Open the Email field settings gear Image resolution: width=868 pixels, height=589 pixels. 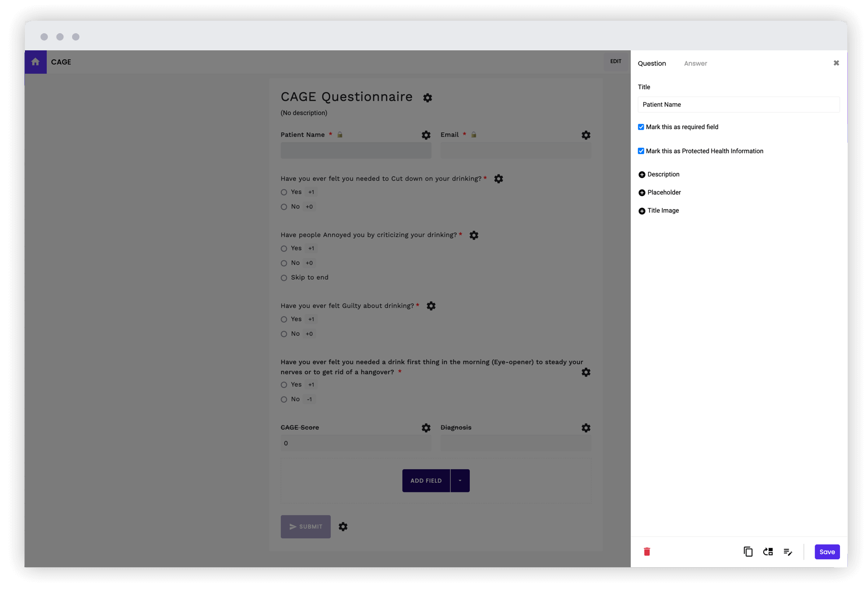point(586,135)
